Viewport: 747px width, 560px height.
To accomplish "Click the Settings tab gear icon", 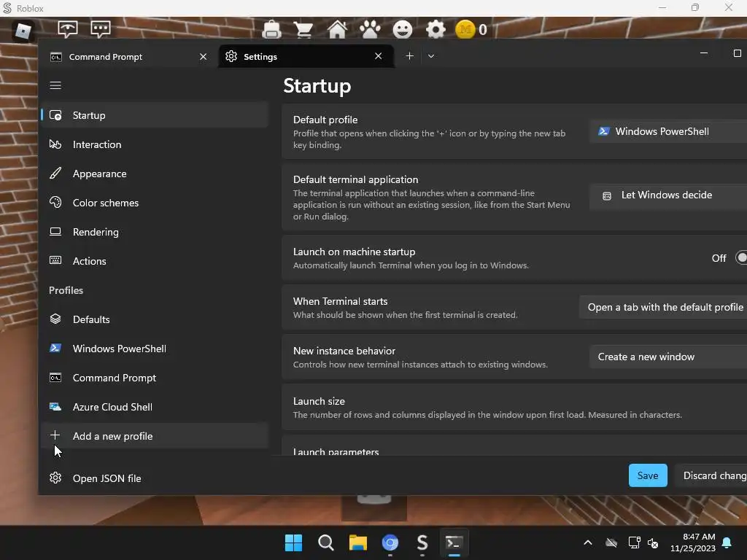I will pyautogui.click(x=231, y=56).
